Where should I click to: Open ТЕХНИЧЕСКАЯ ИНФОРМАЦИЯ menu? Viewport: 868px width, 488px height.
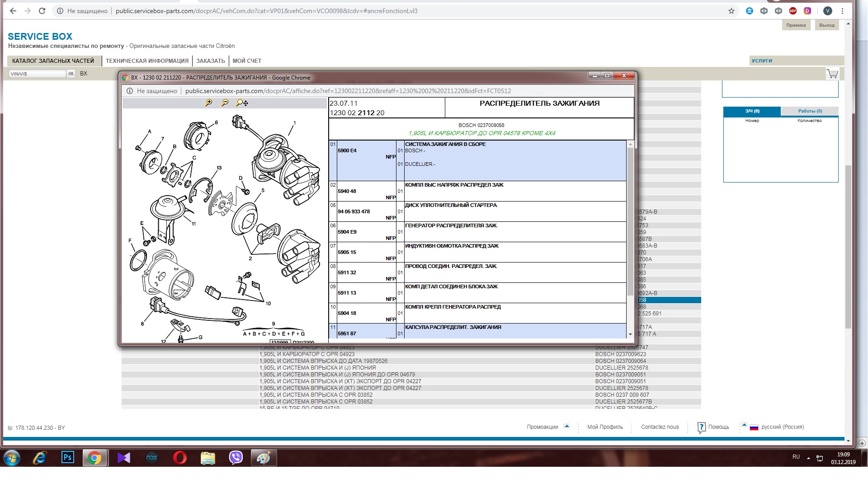point(147,61)
